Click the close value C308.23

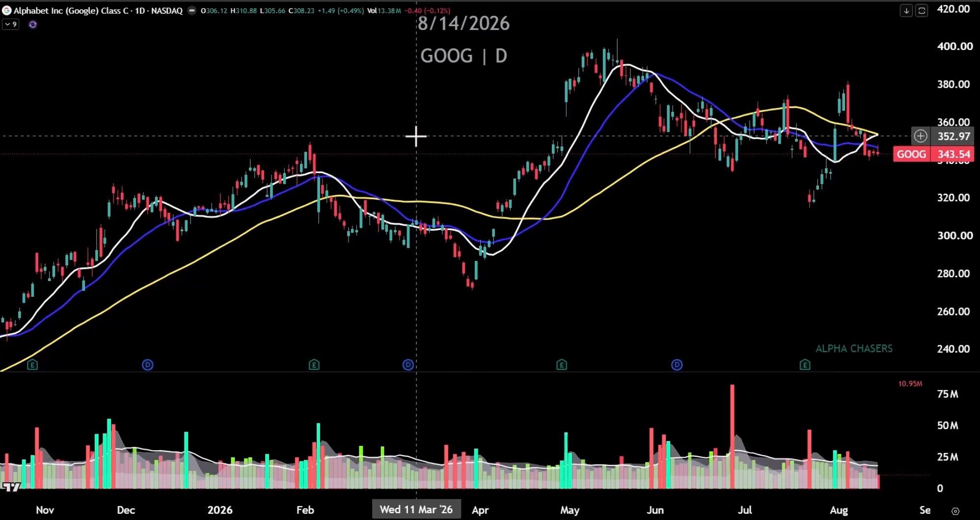[x=301, y=10]
